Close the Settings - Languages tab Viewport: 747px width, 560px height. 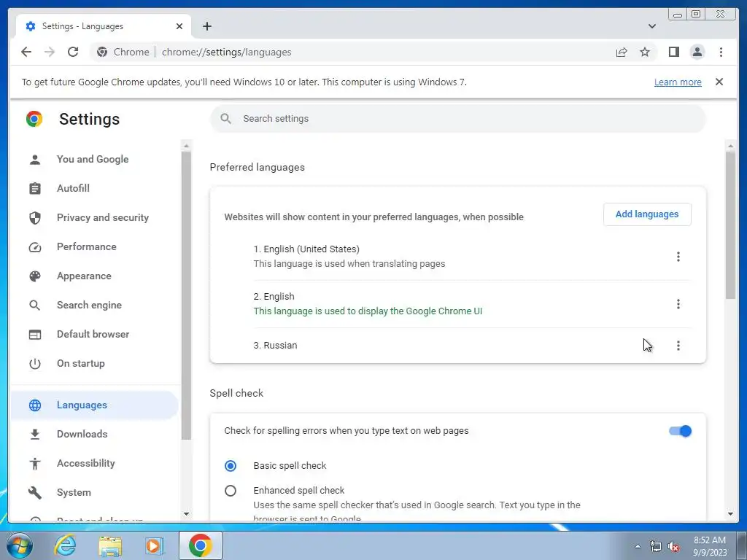(179, 26)
